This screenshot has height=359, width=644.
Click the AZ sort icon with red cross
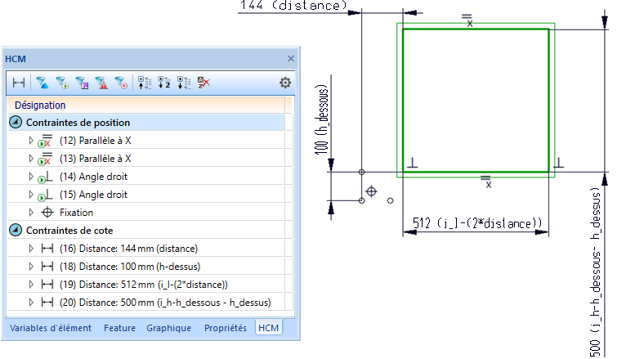pos(203,82)
